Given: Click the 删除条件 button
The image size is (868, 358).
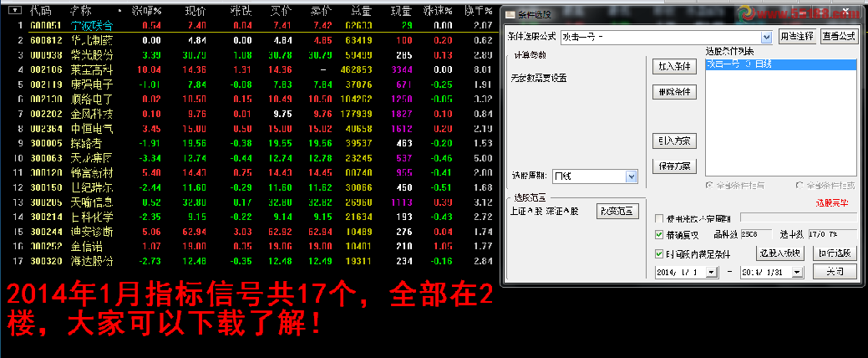Looking at the screenshot, I should pos(674,91).
